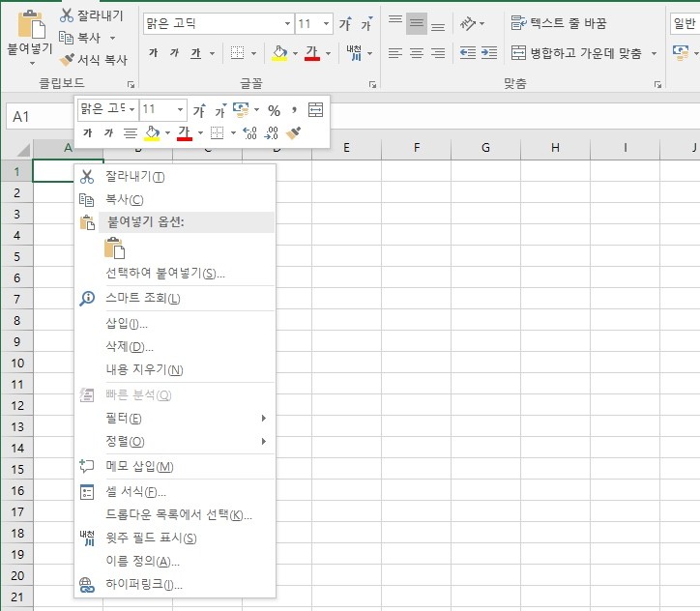Click center align in mini toolbar
Viewport: 700px width, 611px height.
pos(130,132)
